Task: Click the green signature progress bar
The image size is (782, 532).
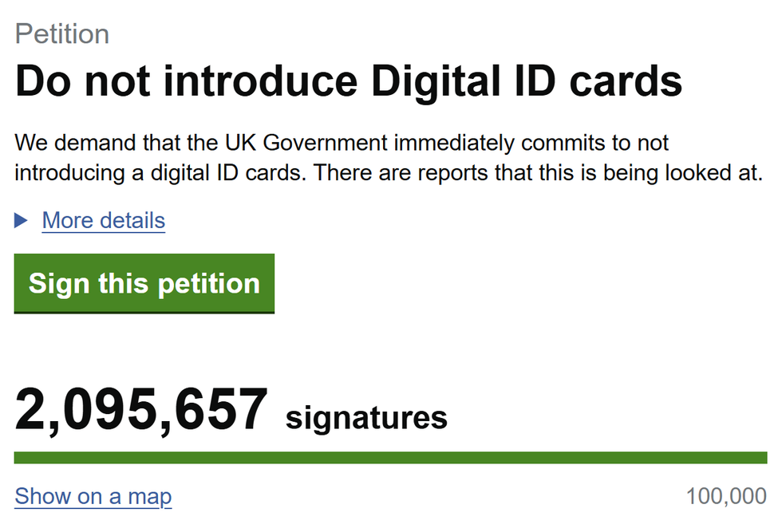Action: point(391,456)
